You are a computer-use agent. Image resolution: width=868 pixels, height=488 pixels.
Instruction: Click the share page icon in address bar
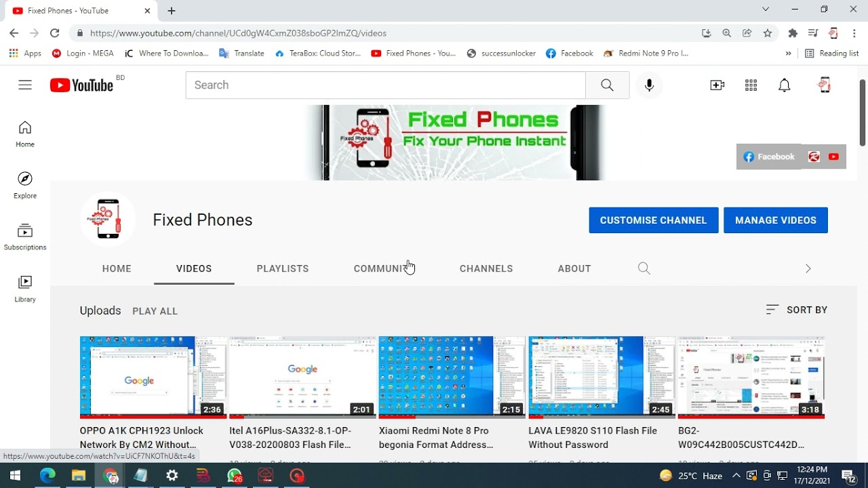pos(747,33)
